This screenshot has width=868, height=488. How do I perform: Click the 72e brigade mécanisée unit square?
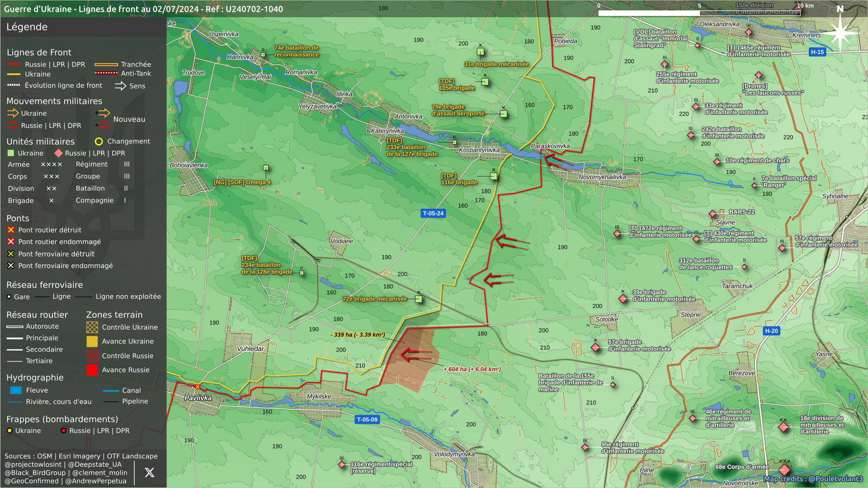click(x=419, y=299)
